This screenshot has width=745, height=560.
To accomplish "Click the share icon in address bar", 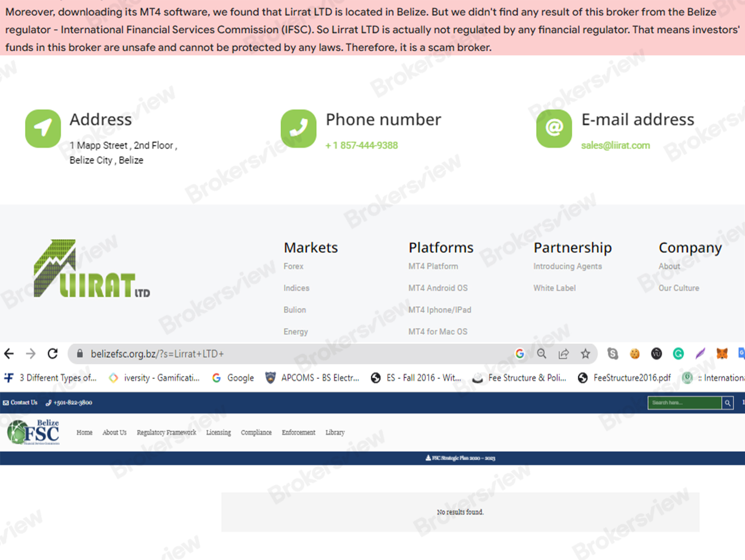I will [563, 353].
